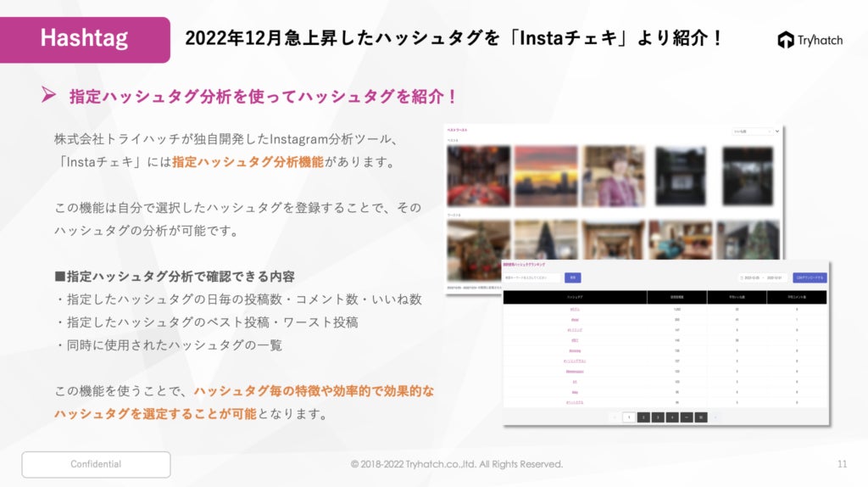
Task: Click the Tryhatch logo icon
Action: [x=786, y=40]
